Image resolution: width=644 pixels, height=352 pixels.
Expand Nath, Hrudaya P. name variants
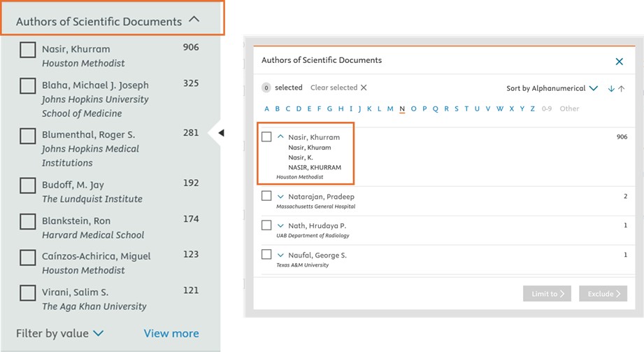tap(280, 226)
